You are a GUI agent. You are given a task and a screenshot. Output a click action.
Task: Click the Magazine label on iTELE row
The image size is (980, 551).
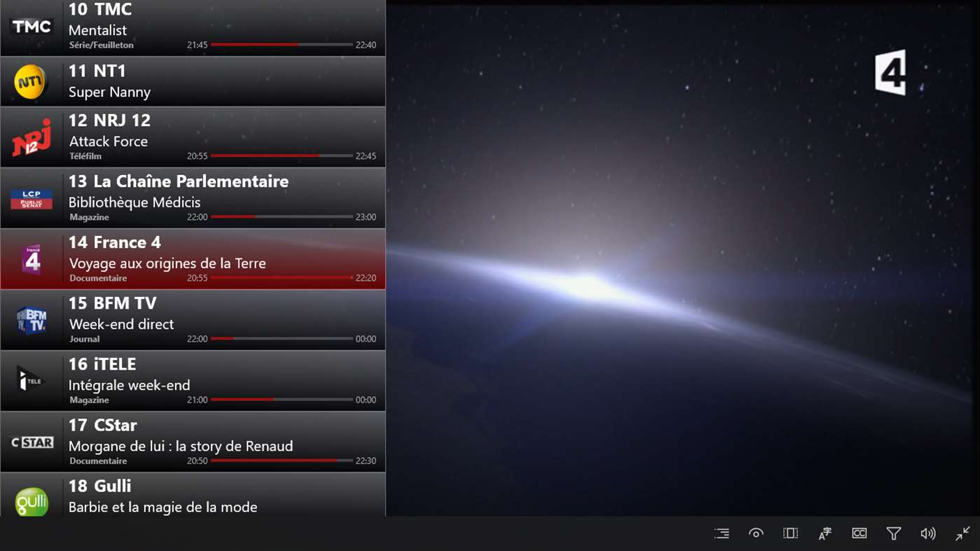pyautogui.click(x=89, y=400)
